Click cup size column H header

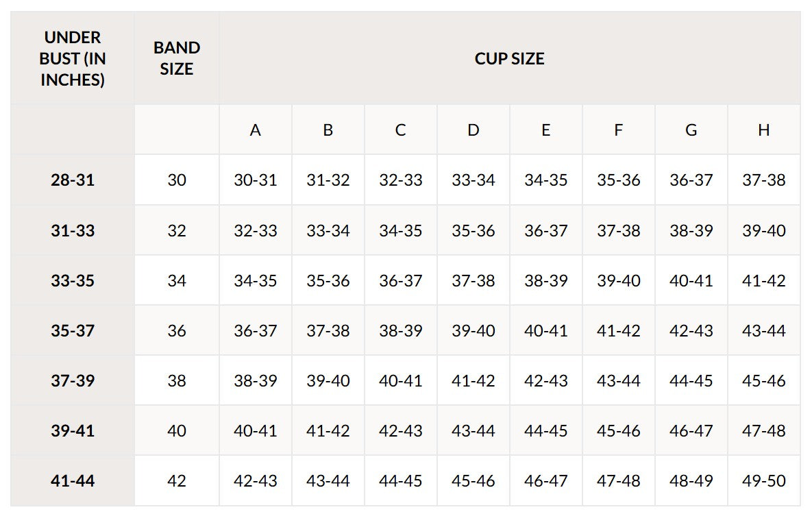click(x=764, y=130)
